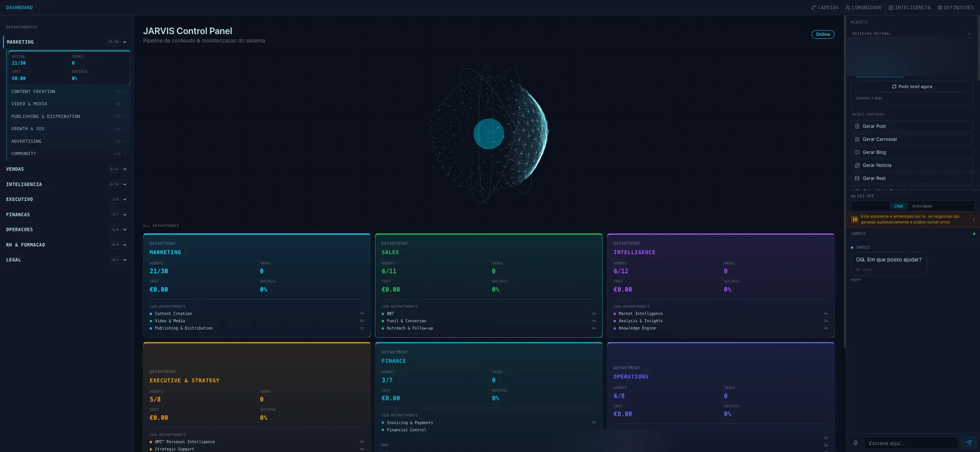Switch to the Actividade tab

coord(922,206)
